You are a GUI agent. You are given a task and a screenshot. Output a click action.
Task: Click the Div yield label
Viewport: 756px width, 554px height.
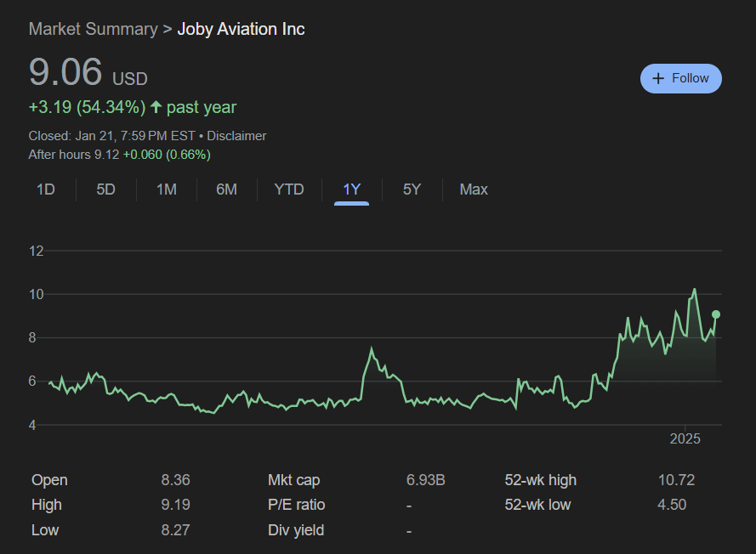[x=296, y=530]
